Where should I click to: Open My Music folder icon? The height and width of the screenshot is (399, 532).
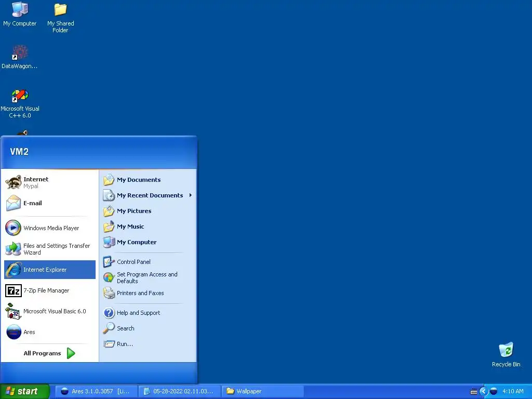click(x=109, y=227)
